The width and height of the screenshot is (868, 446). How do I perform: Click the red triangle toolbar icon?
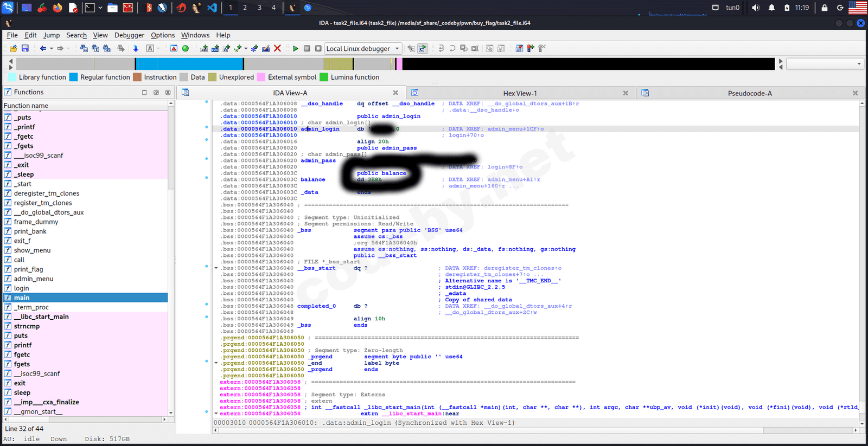174,49
